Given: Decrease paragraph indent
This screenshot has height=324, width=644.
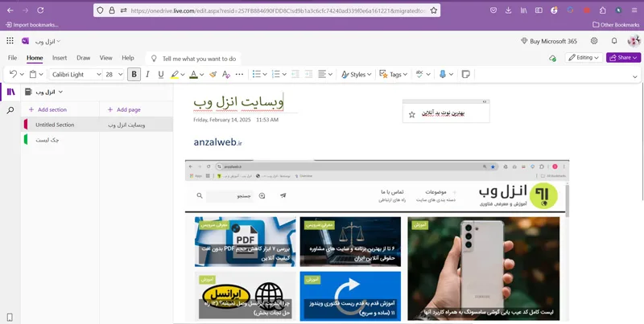Looking at the screenshot, I should [x=295, y=74].
